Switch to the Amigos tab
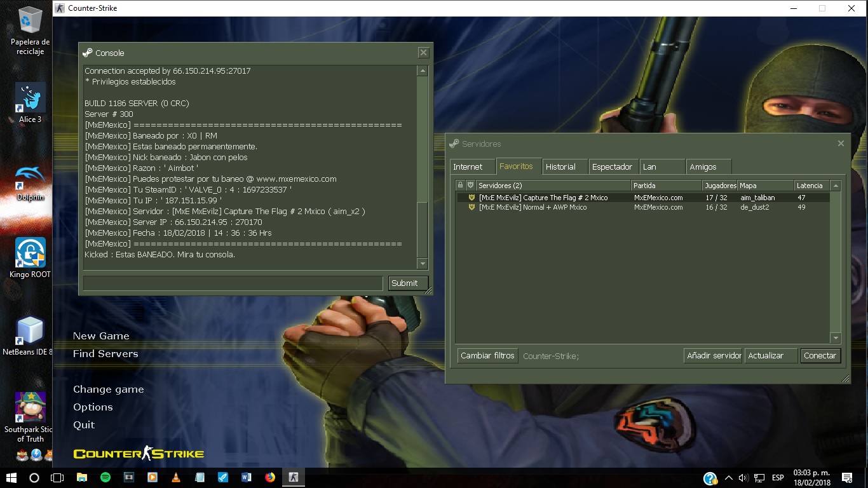 [709, 166]
